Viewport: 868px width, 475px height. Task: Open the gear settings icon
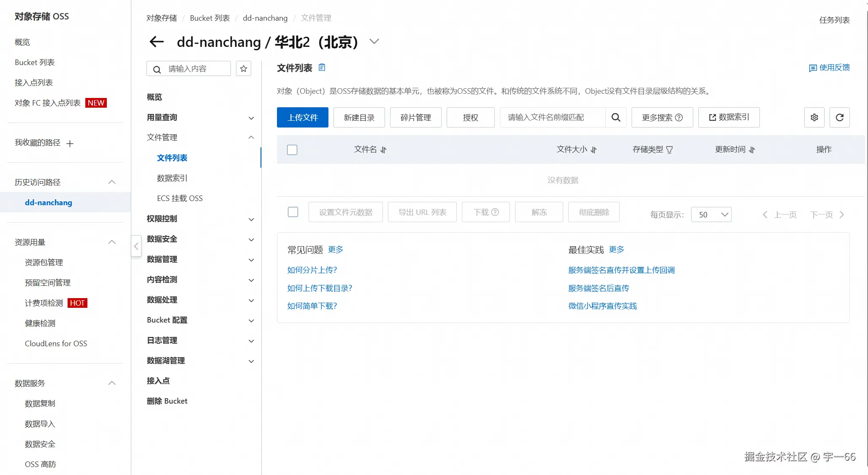(x=814, y=117)
